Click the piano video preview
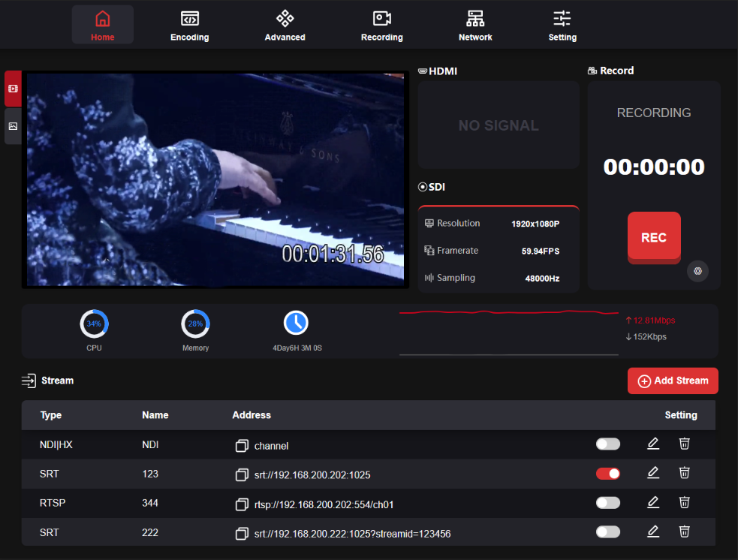 pyautogui.click(x=216, y=180)
